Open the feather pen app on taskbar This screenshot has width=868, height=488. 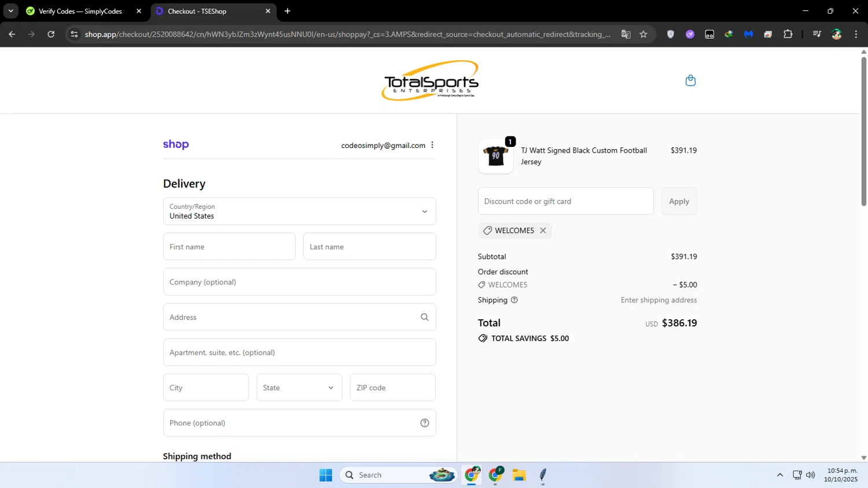pyautogui.click(x=543, y=475)
